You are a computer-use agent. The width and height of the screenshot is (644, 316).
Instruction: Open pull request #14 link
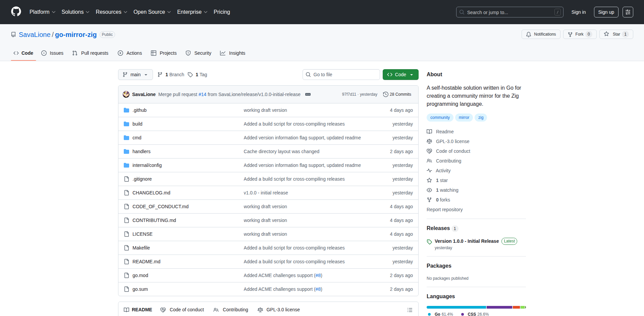(x=202, y=94)
